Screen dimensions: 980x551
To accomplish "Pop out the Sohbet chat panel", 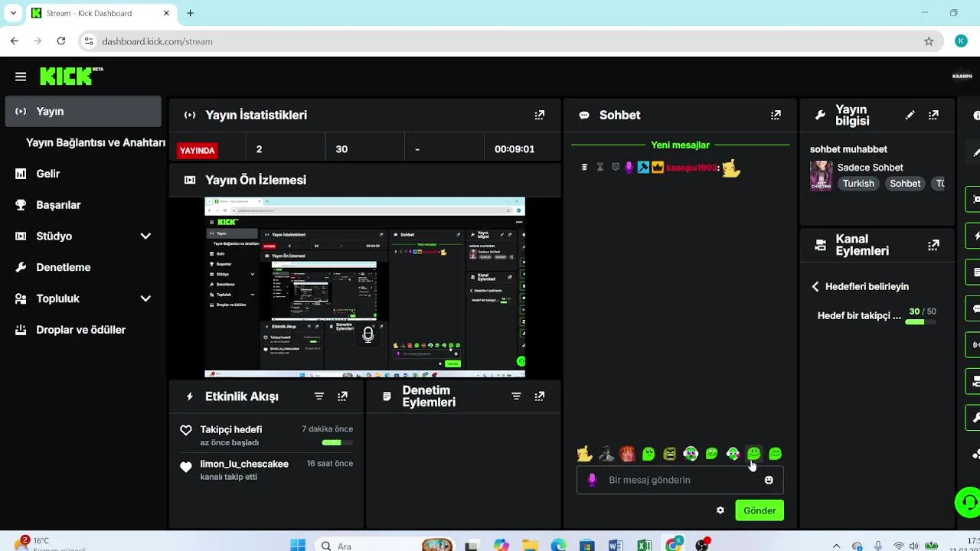I will point(776,115).
